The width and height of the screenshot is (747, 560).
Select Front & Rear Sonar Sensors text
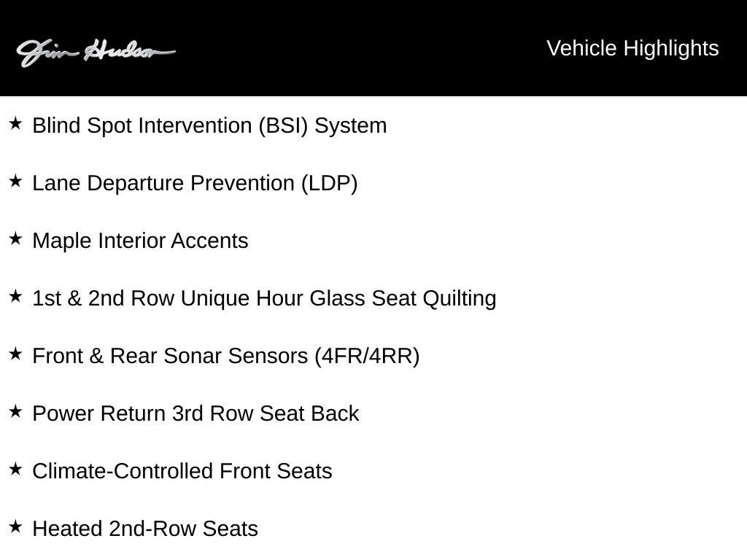coord(172,356)
